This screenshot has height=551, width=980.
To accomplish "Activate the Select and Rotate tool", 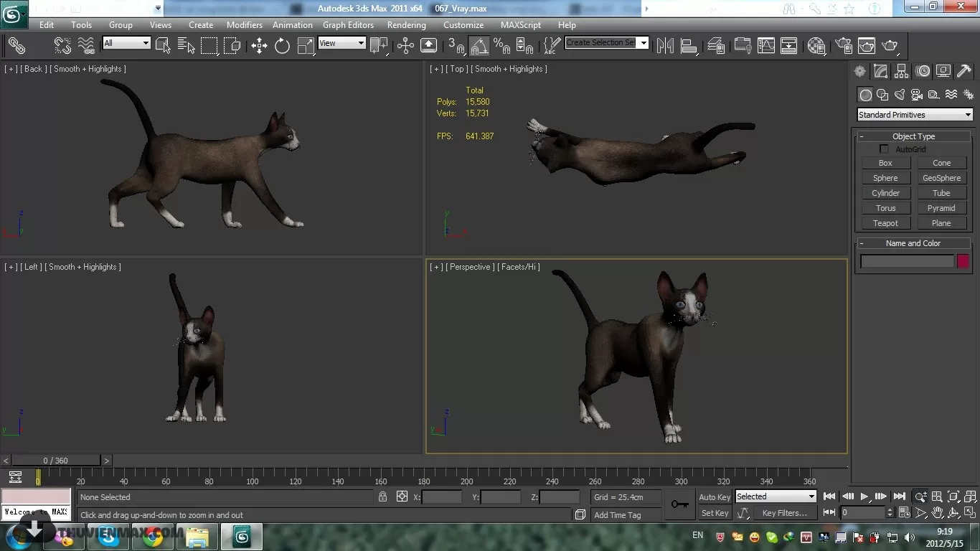I will [282, 46].
